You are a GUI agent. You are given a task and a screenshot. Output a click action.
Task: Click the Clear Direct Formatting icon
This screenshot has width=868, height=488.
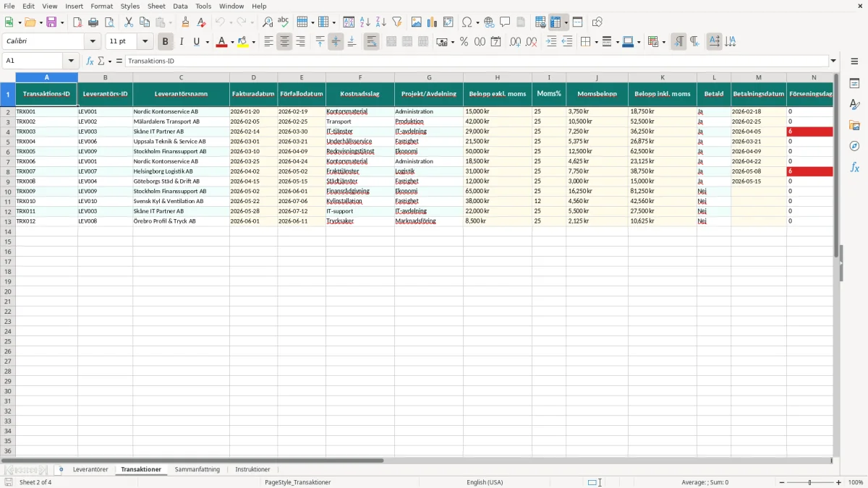click(x=202, y=22)
